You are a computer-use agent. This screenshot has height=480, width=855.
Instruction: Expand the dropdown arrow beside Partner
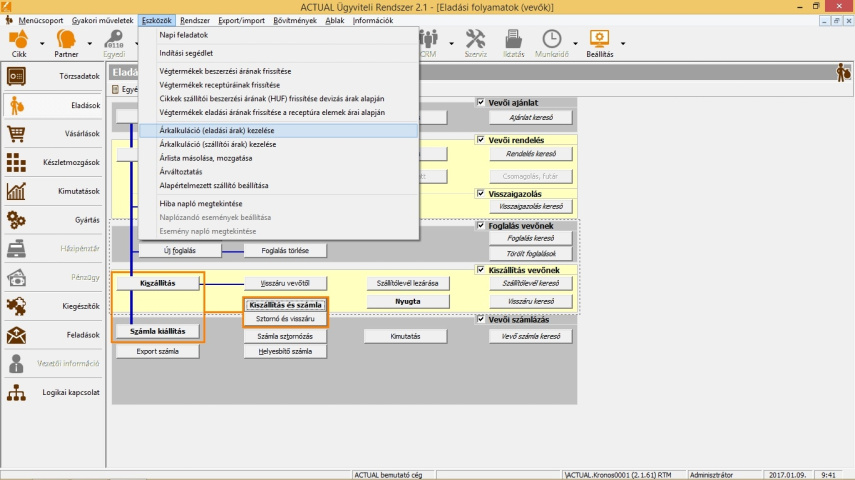click(91, 44)
